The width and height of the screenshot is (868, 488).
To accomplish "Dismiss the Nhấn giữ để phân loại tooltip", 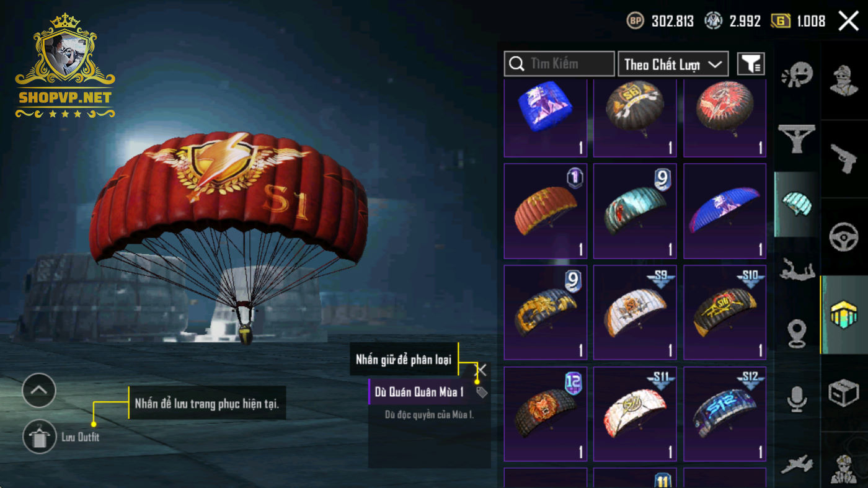I will coord(481,370).
